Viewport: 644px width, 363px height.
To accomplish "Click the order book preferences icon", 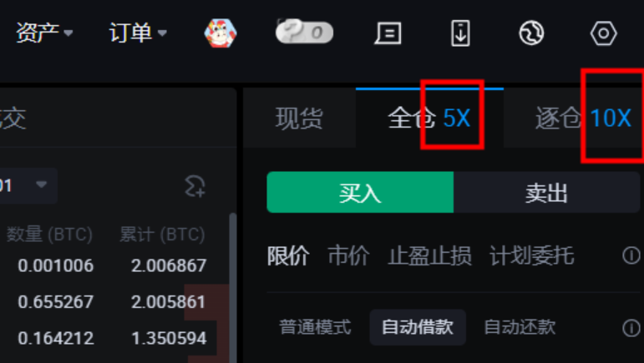I will 195,186.
